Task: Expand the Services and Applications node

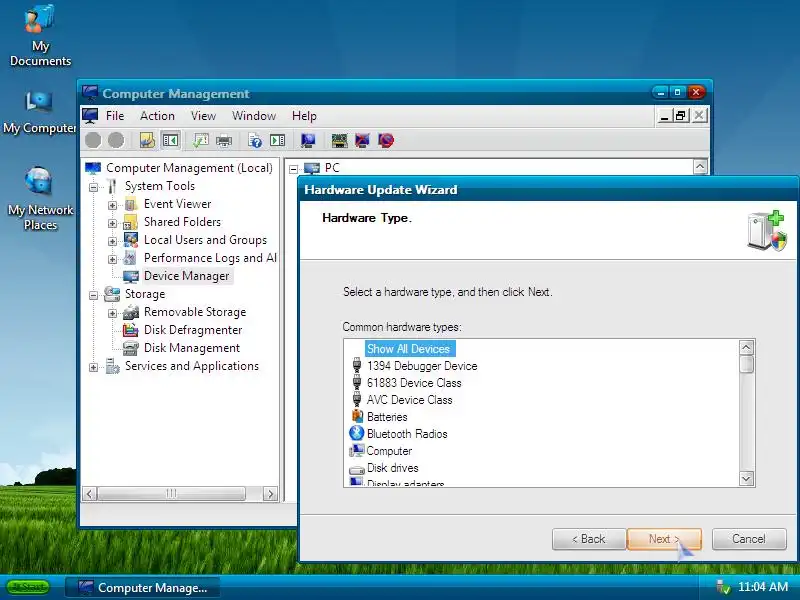Action: [93, 367]
